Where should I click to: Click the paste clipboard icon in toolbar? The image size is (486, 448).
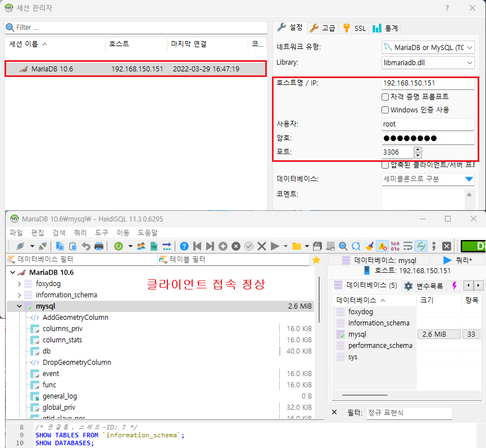coord(73,246)
